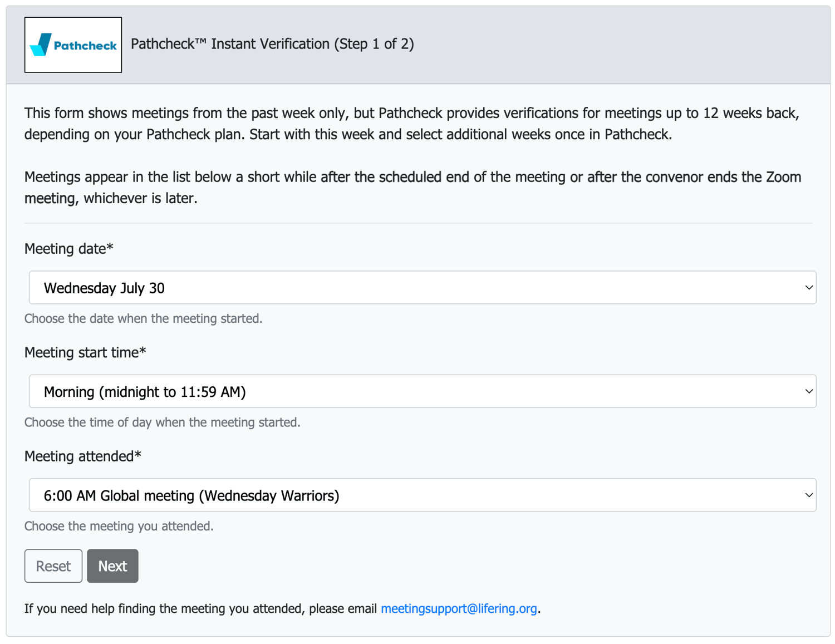Viewport: 835px width, 644px height.
Task: Click the Pathcheck Instant Verification header text
Action: pyautogui.click(x=272, y=44)
